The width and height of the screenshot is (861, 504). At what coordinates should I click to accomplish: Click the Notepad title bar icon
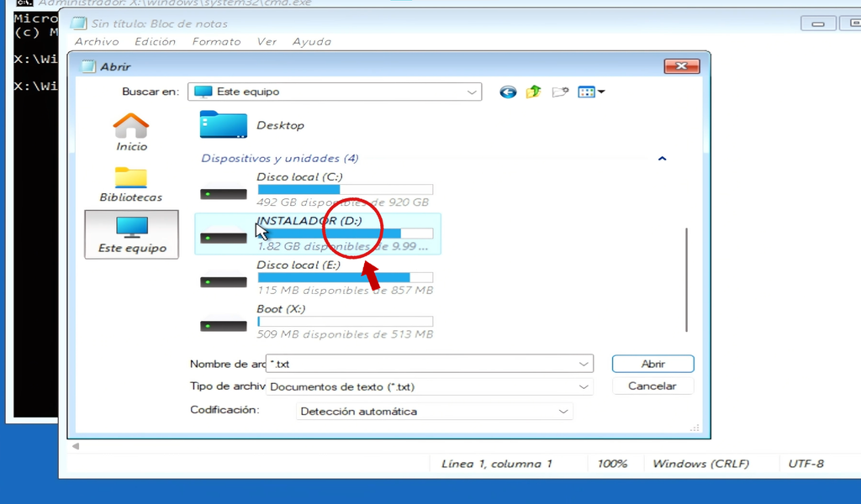78,24
